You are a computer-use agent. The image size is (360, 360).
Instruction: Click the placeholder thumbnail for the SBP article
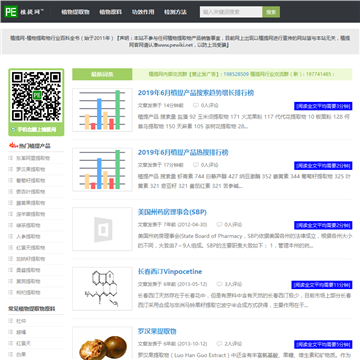click(102, 229)
